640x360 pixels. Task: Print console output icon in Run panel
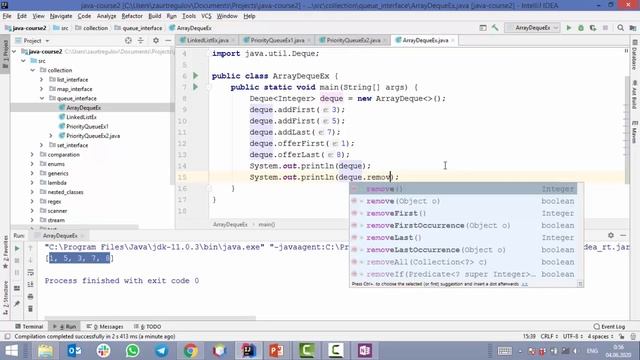click(30, 297)
